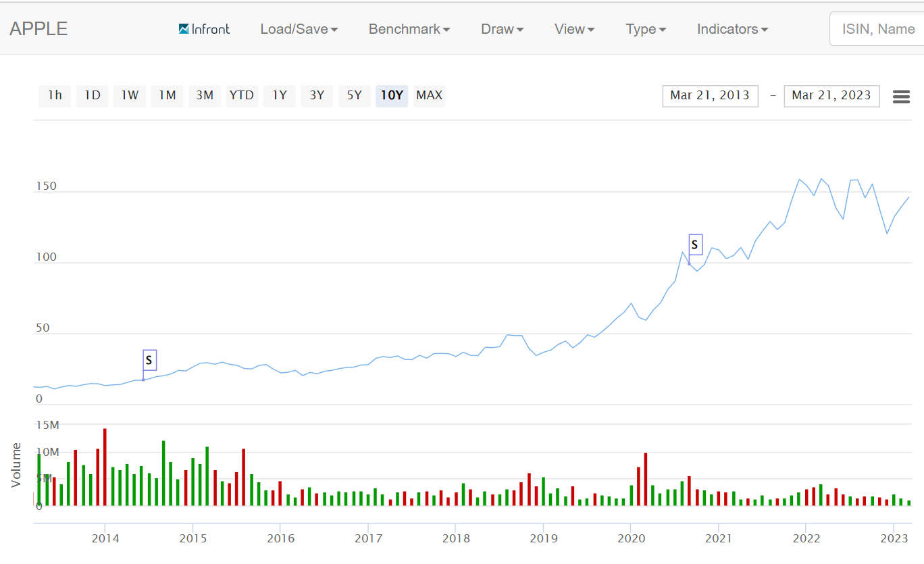This screenshot has width=924, height=564.
Task: Expand the Draw menu
Action: tap(503, 29)
